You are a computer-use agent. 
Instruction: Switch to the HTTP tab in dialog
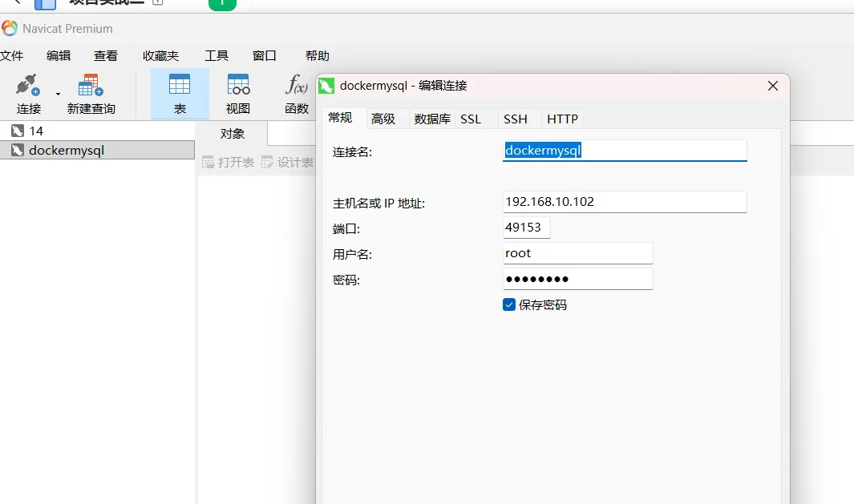(x=562, y=119)
